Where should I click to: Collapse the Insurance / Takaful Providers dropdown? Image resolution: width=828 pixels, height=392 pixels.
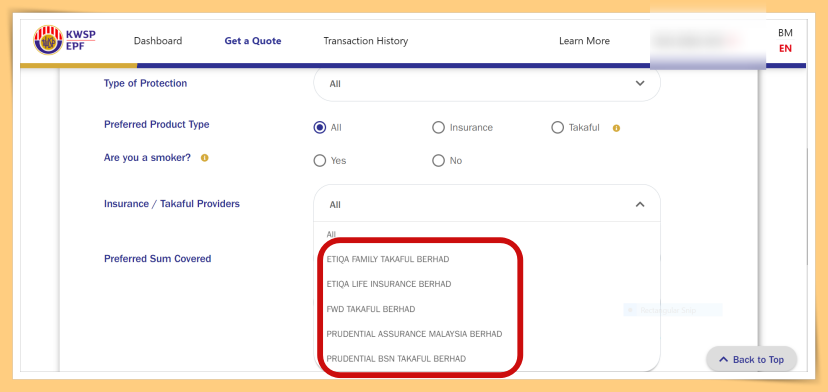coord(640,204)
